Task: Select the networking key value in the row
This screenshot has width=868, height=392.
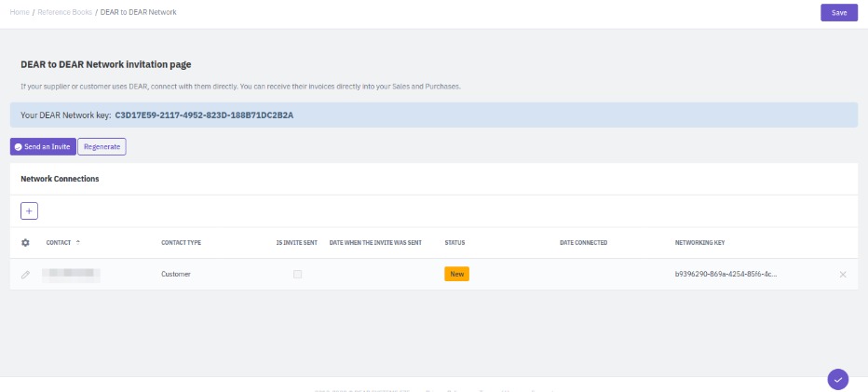Action: click(x=725, y=275)
